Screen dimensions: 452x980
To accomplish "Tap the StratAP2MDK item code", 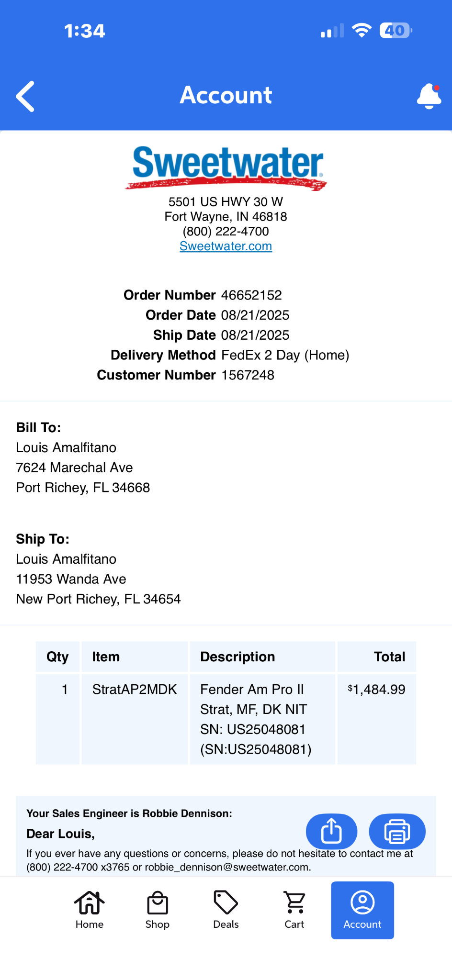I will 135,689.
